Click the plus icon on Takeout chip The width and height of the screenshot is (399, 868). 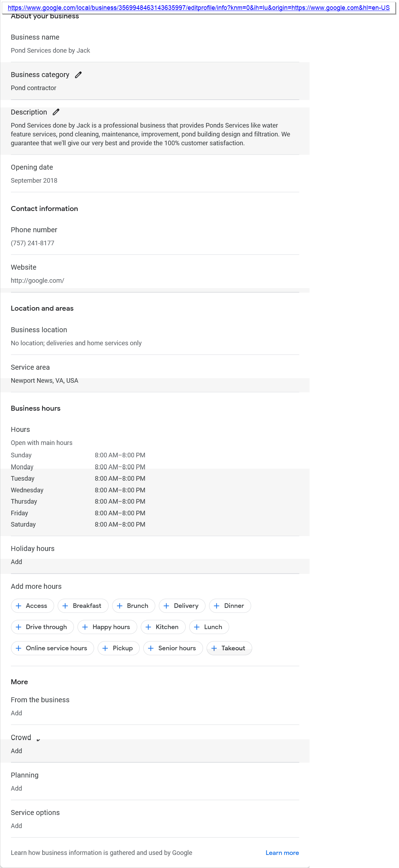(x=214, y=648)
